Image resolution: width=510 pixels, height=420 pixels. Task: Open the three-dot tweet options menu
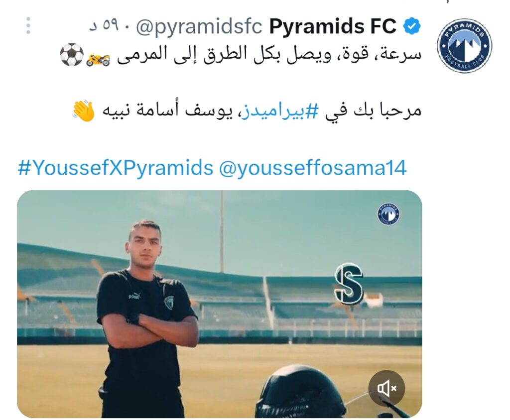(x=28, y=25)
